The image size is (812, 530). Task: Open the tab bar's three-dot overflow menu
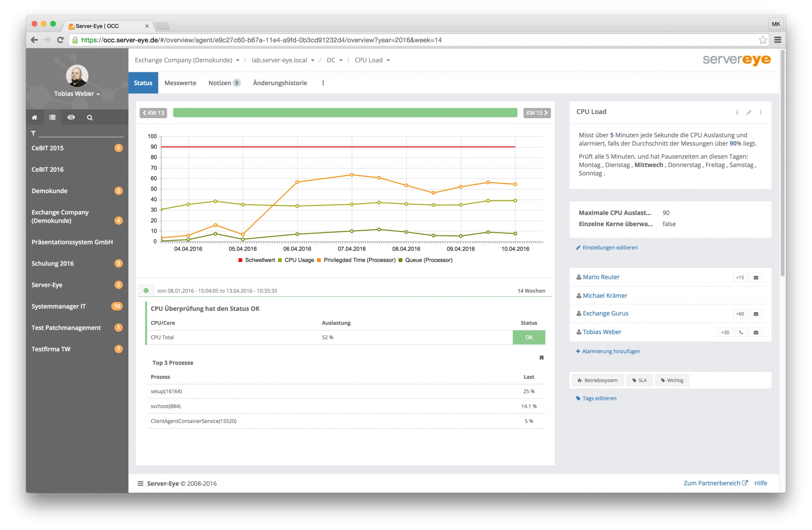tap(323, 83)
